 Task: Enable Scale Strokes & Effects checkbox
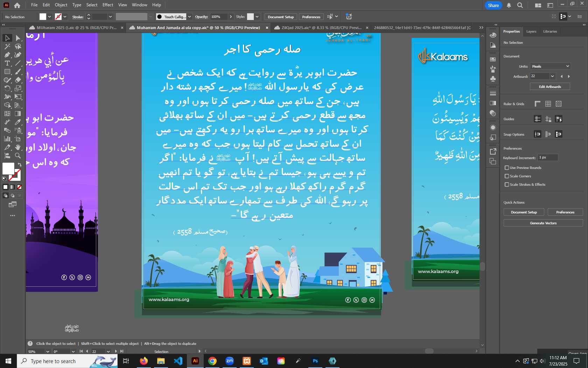coord(507,185)
